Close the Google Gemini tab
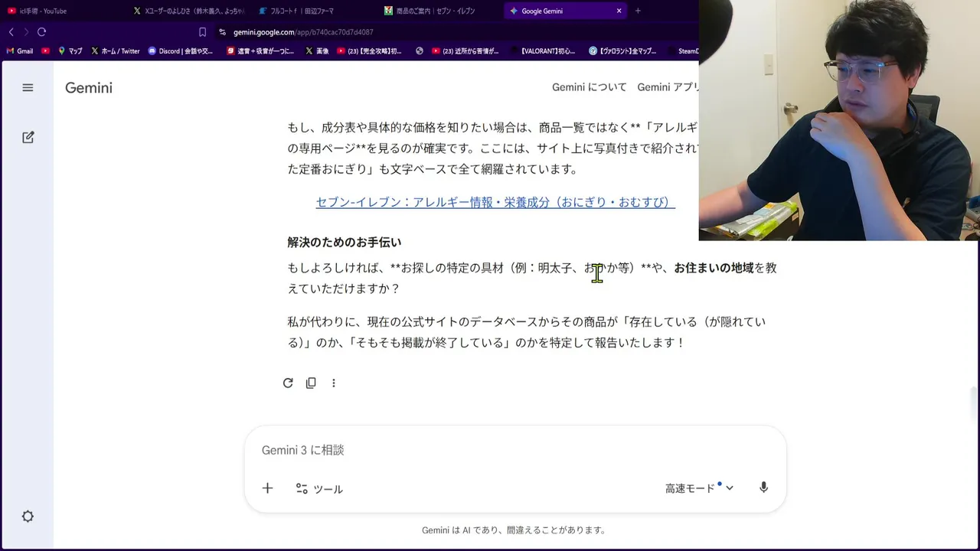The height and width of the screenshot is (551, 980). click(619, 11)
